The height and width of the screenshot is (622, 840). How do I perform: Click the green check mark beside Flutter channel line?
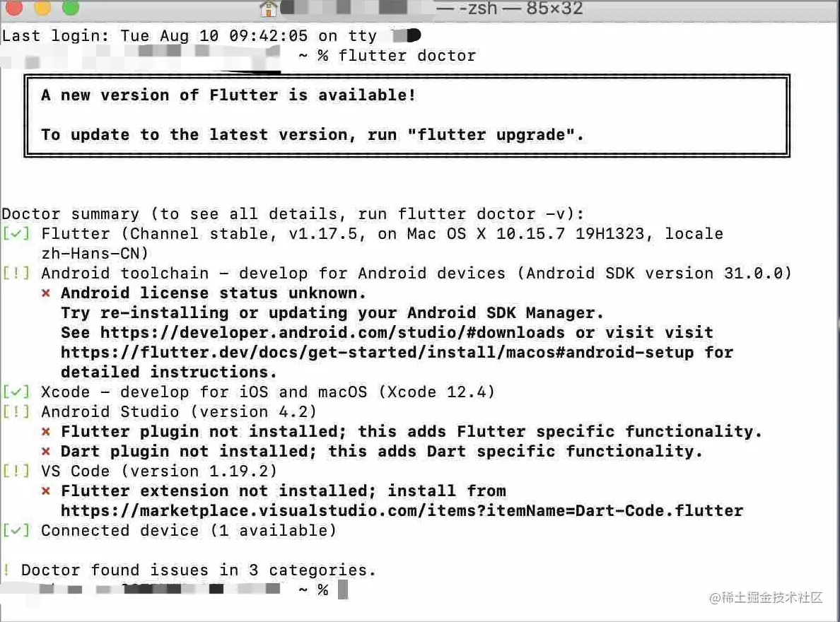16,233
